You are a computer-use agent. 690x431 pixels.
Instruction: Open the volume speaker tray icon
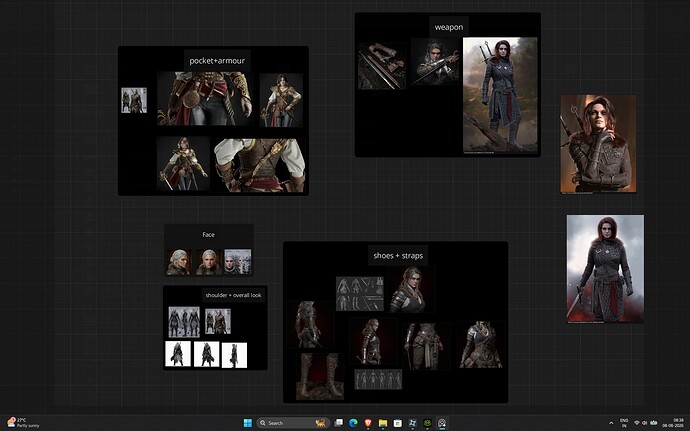point(645,423)
